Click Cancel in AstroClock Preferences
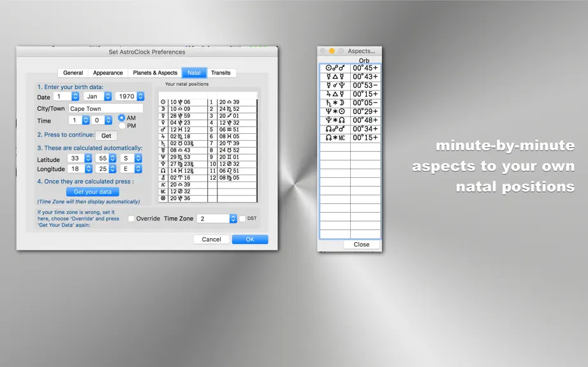 [x=212, y=240]
